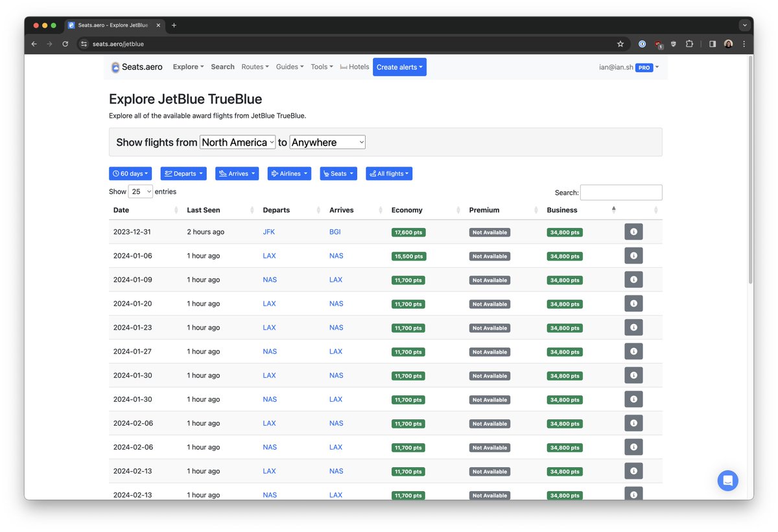
Task: Click the 34,800 pts badge in 2023-12-31 row
Action: 565,232
